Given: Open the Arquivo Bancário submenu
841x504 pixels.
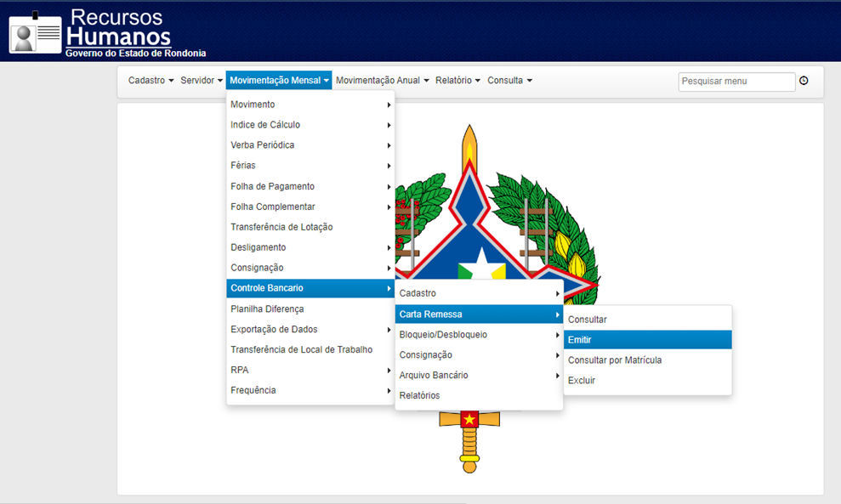Looking at the screenshot, I should (479, 376).
